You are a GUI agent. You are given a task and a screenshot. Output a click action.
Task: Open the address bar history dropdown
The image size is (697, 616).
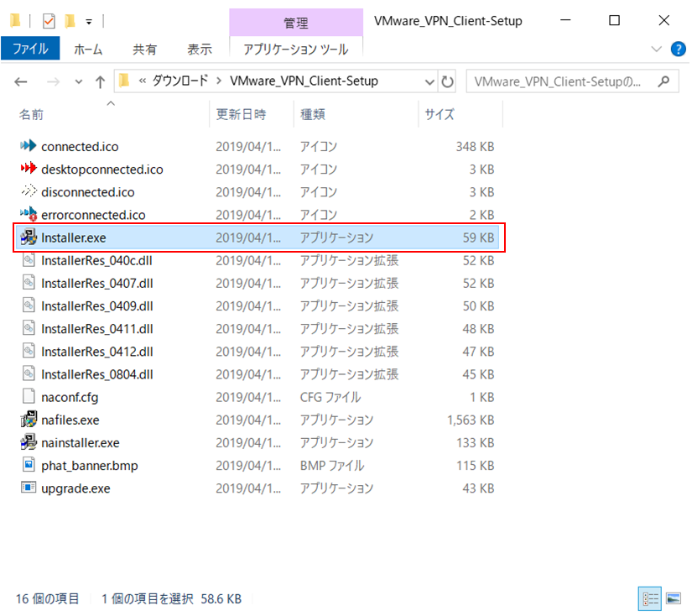tap(429, 81)
